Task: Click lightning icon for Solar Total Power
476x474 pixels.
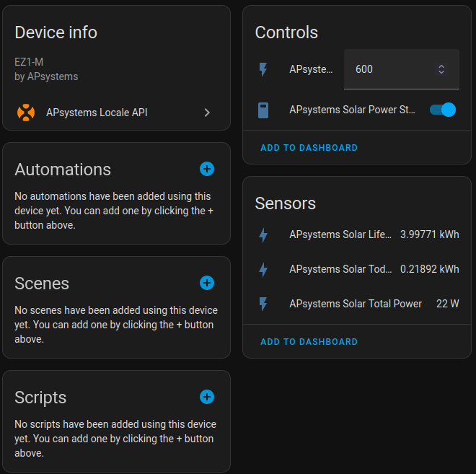Action: [263, 304]
